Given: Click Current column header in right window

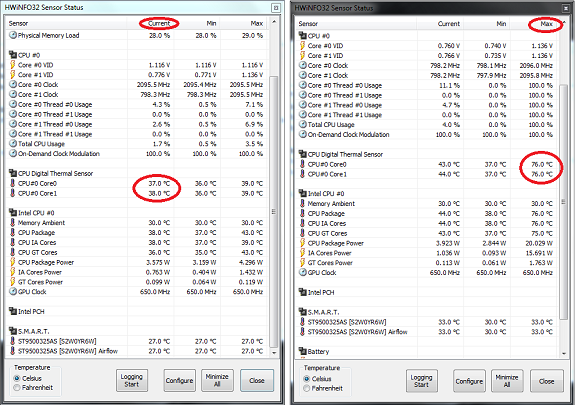Looking at the screenshot, I should pos(439,24).
